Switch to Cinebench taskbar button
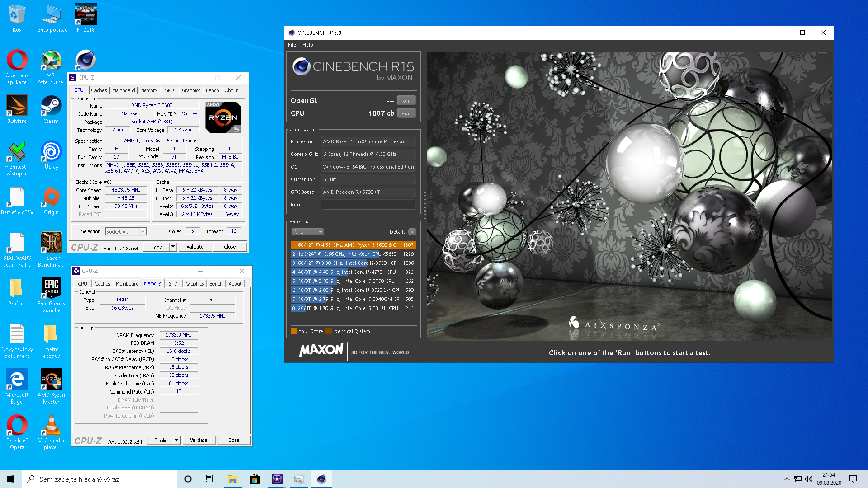Viewport: 868px width, 488px height. pyautogui.click(x=321, y=479)
